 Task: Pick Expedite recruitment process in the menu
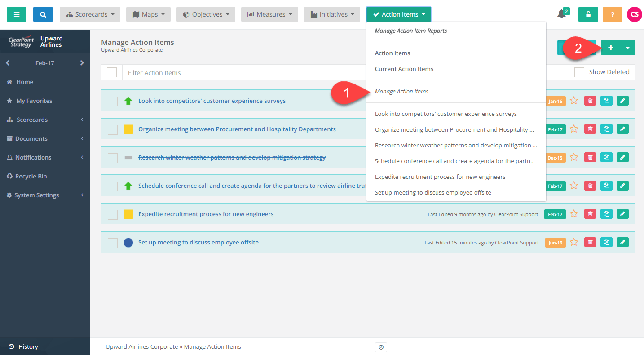(440, 177)
